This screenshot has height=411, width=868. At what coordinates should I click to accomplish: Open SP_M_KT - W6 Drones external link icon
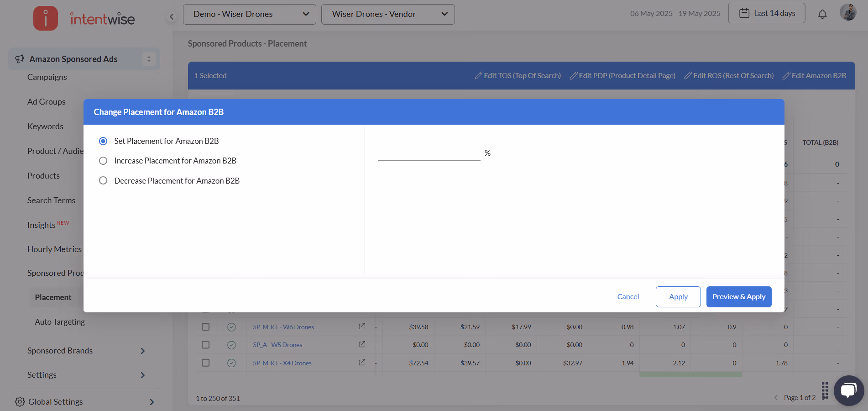pos(362,327)
